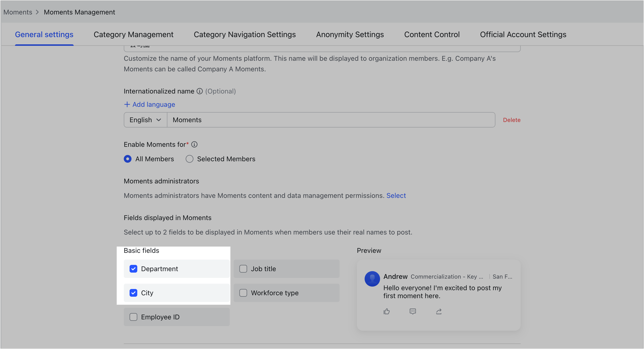Click the Andrew name in Preview
This screenshot has width=644, height=349.
point(395,277)
